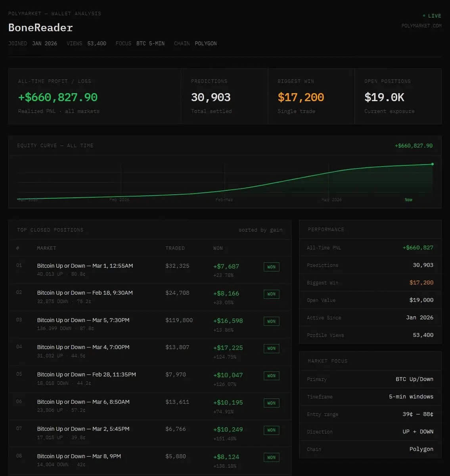Open Bitcoin Up or Down Mar 5, 7:30PM market
The width and height of the screenshot is (450, 476).
pyautogui.click(x=83, y=320)
